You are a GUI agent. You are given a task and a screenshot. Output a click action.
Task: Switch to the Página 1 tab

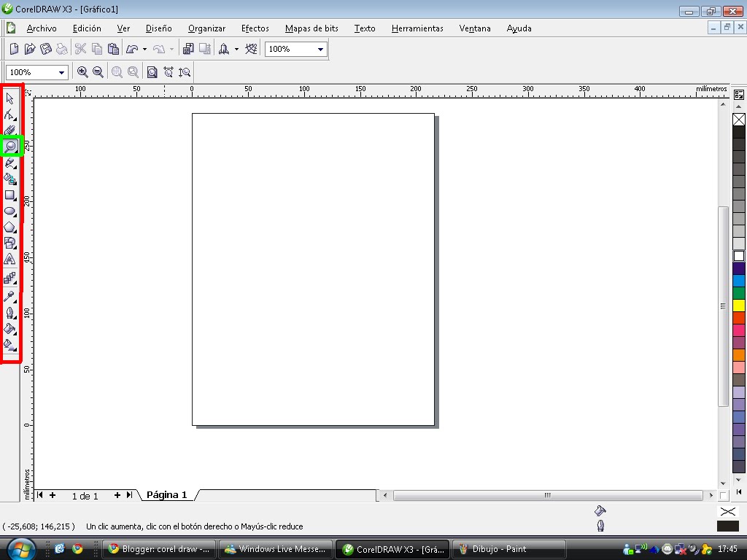[x=166, y=494]
